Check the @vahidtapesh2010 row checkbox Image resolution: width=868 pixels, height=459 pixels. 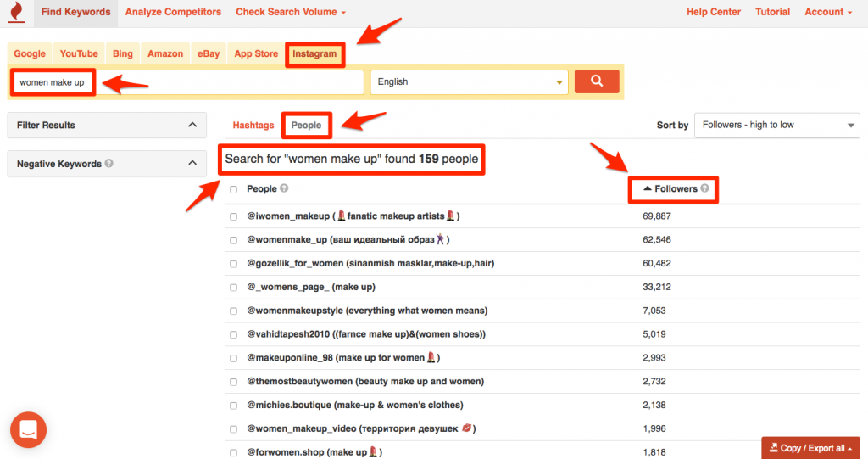[x=234, y=335]
